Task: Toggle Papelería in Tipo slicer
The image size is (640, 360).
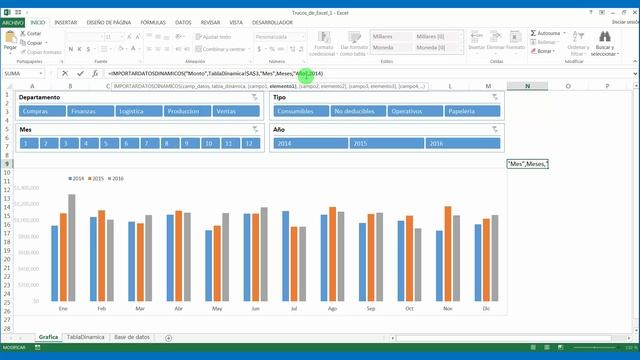Action: (472, 111)
